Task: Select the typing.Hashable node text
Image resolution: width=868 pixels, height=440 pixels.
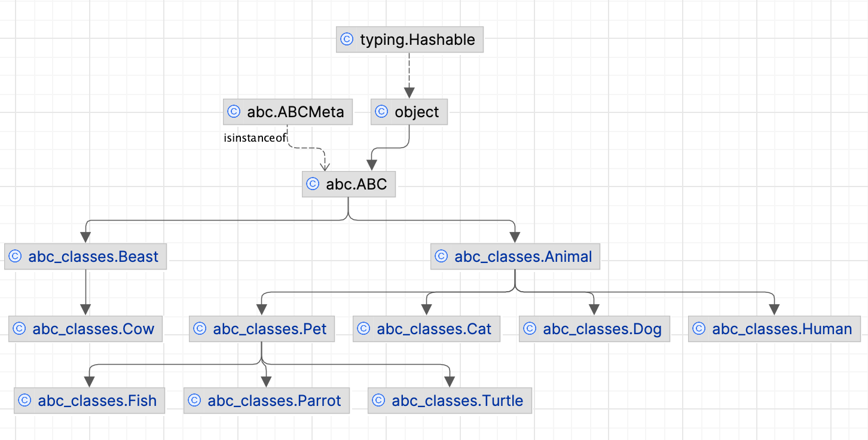Action: (417, 40)
